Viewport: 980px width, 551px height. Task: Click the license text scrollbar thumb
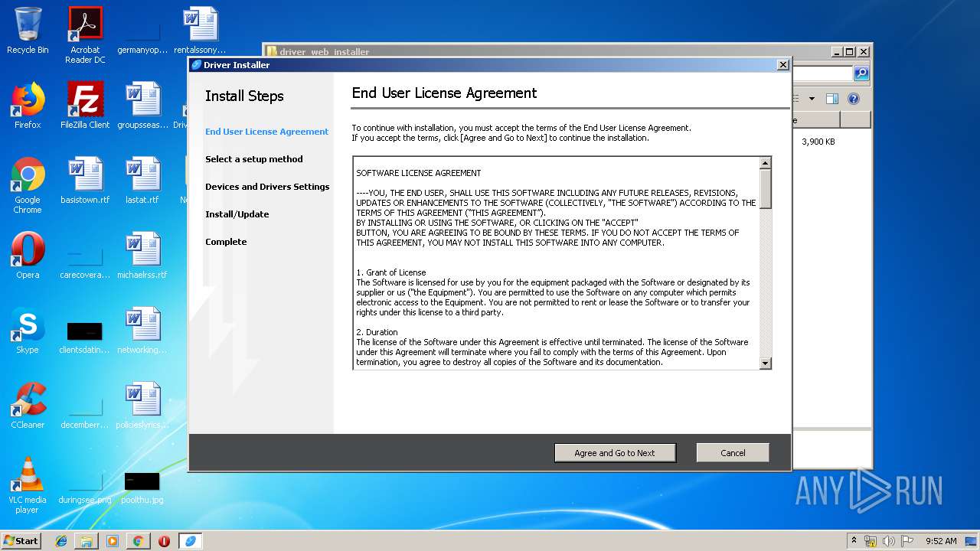(x=765, y=188)
